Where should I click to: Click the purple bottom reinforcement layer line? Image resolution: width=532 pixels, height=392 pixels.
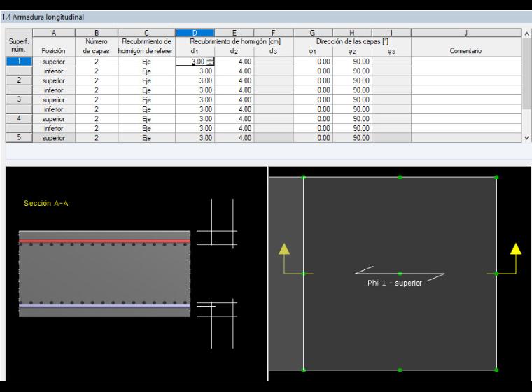(104, 306)
